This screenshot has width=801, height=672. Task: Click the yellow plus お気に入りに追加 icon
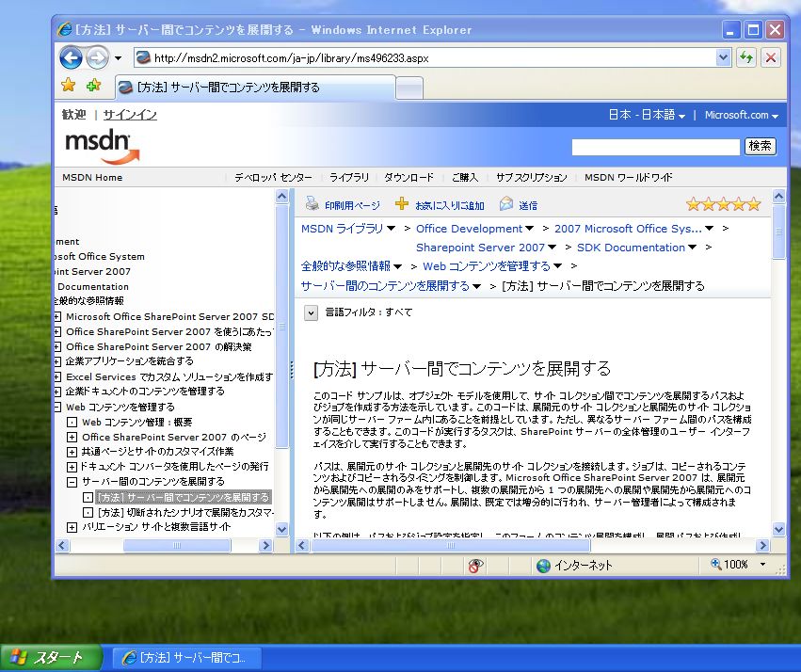(x=402, y=203)
